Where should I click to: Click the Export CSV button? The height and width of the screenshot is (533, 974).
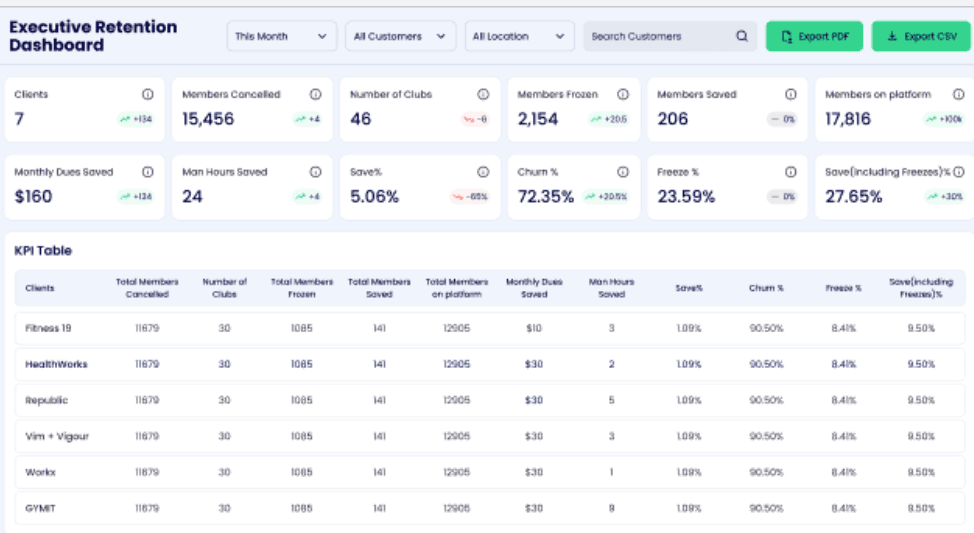coord(921,37)
